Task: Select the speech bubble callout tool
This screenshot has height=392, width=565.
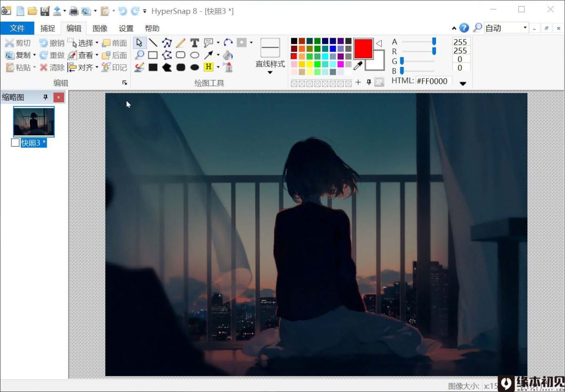Action: click(209, 43)
